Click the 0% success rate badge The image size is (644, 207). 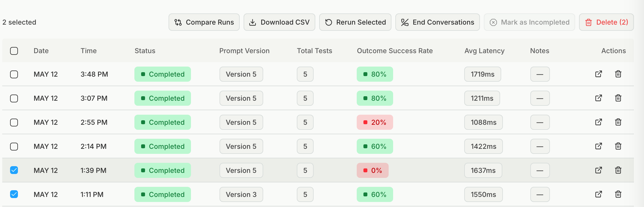[373, 170]
